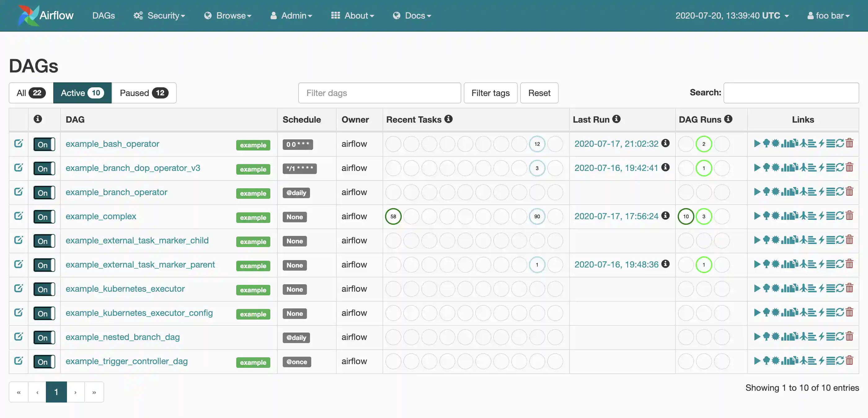The width and height of the screenshot is (868, 418).
Task: Select the All 22 tab
Action: (31, 93)
